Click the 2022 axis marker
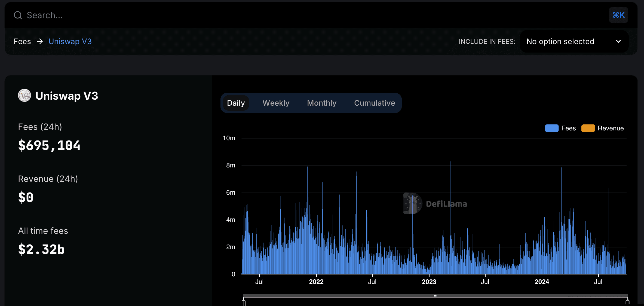This screenshot has height=306, width=644. [x=316, y=282]
